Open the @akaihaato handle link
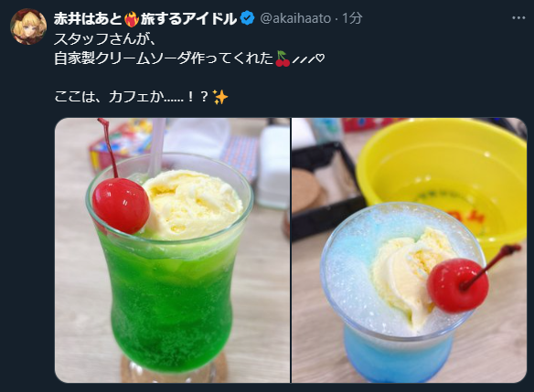534x392 pixels. tap(295, 18)
